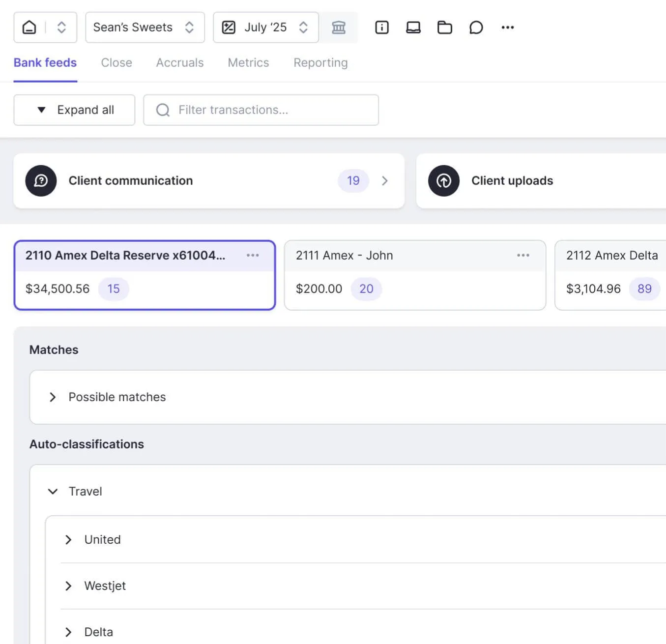Toggle the home selector up-down arrows
The image size is (666, 644).
[61, 27]
